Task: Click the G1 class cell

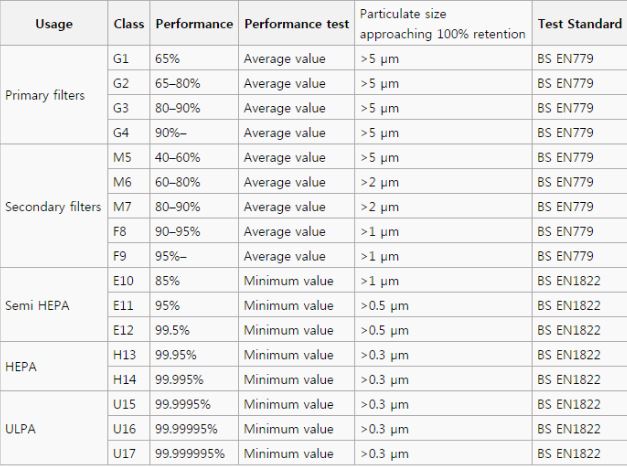Action: tap(129, 58)
